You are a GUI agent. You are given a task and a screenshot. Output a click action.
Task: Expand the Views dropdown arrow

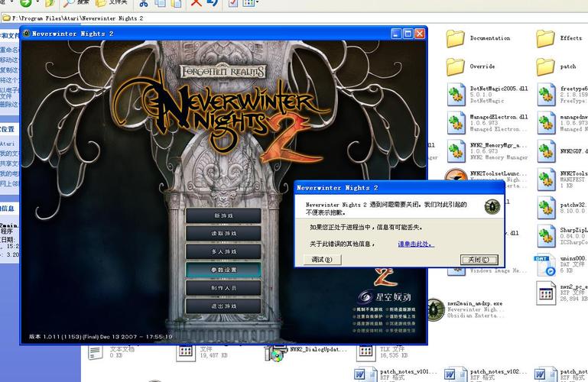[257, 3]
